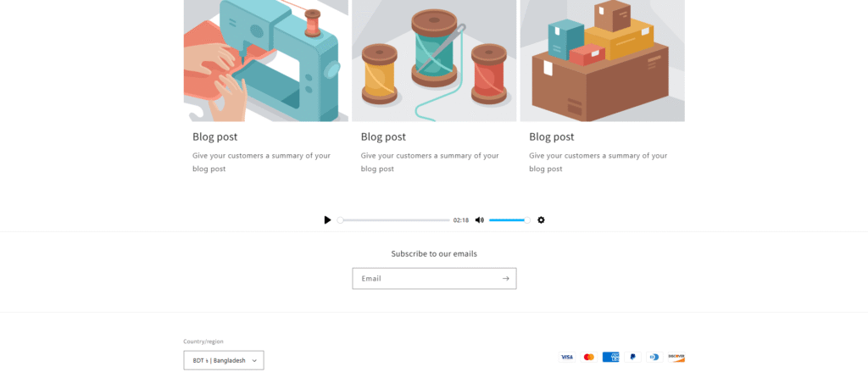The width and height of the screenshot is (868, 383).
Task: Click the Discover payment icon
Action: tap(676, 357)
